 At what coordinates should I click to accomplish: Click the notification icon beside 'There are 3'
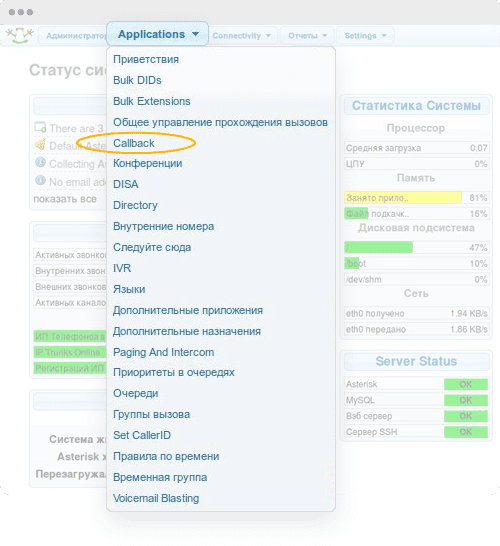[x=40, y=127]
